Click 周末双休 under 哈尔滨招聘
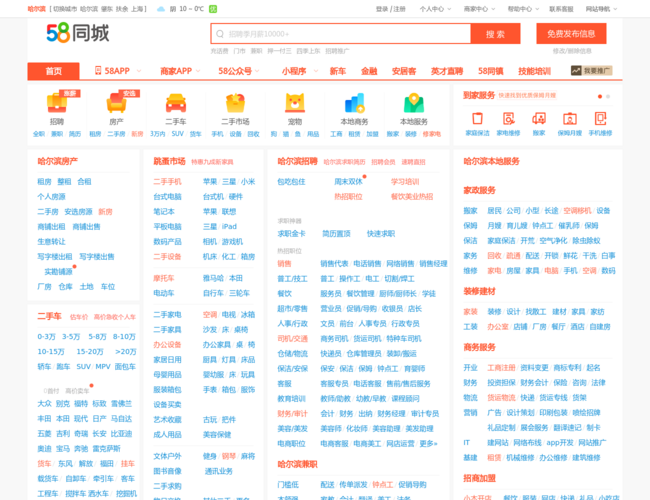Image resolution: width=650 pixels, height=500 pixels. (349, 182)
